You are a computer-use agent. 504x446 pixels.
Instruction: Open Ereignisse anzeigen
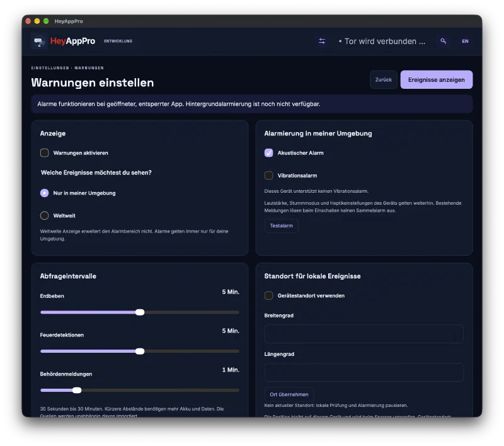pyautogui.click(x=436, y=80)
